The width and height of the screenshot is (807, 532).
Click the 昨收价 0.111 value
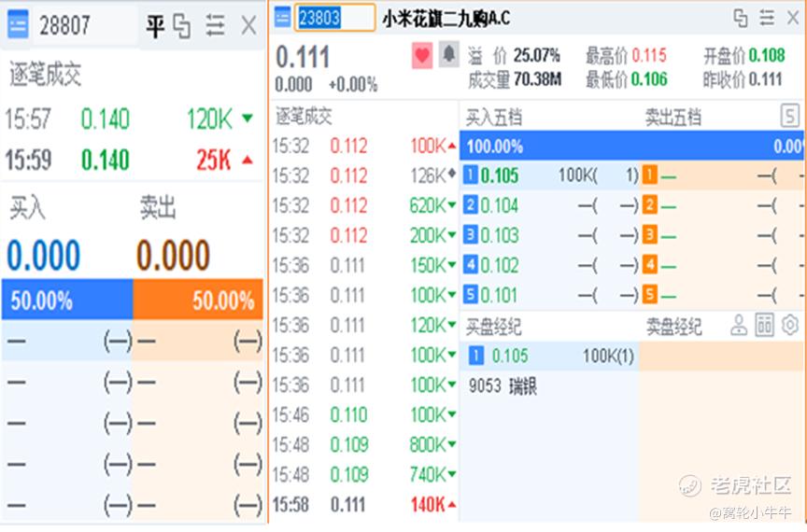point(765,79)
